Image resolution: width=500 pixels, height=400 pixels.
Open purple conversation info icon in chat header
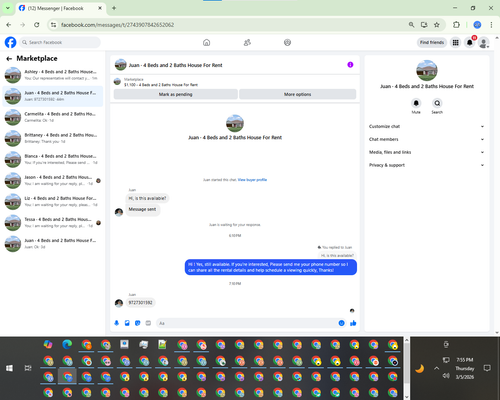350,65
